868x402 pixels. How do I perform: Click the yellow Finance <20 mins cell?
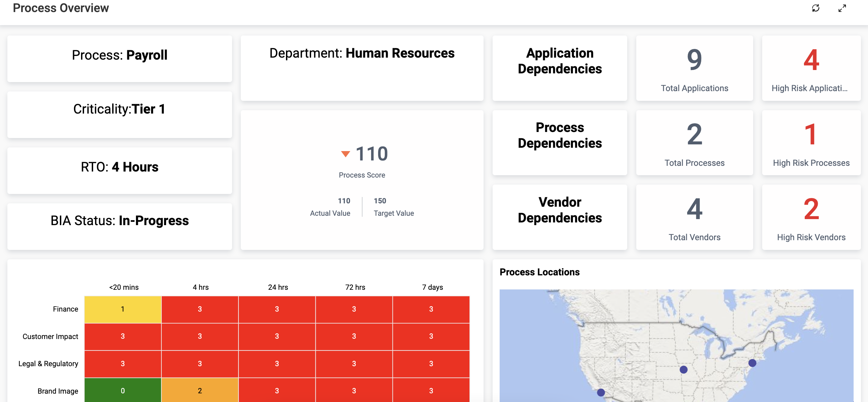point(123,309)
